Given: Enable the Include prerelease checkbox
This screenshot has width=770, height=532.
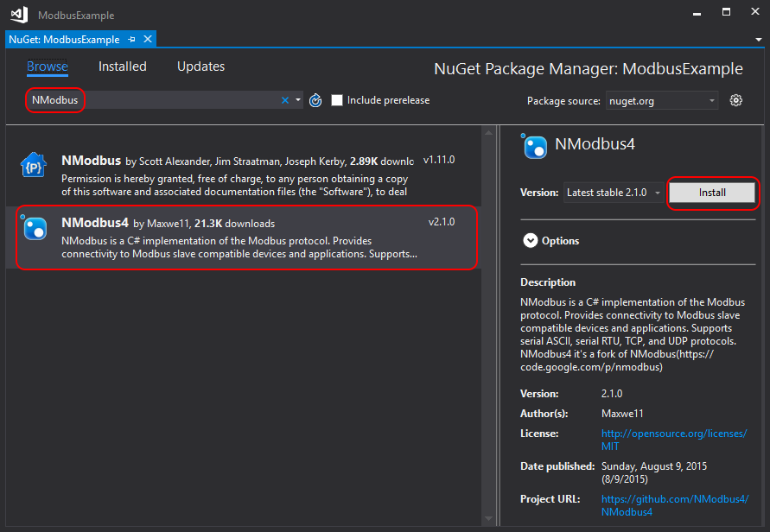Looking at the screenshot, I should (337, 100).
